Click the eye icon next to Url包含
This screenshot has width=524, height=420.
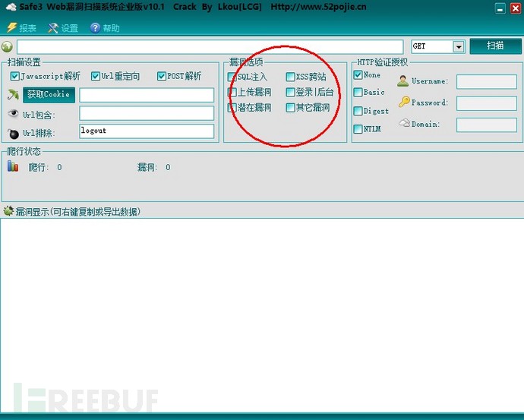coord(13,114)
